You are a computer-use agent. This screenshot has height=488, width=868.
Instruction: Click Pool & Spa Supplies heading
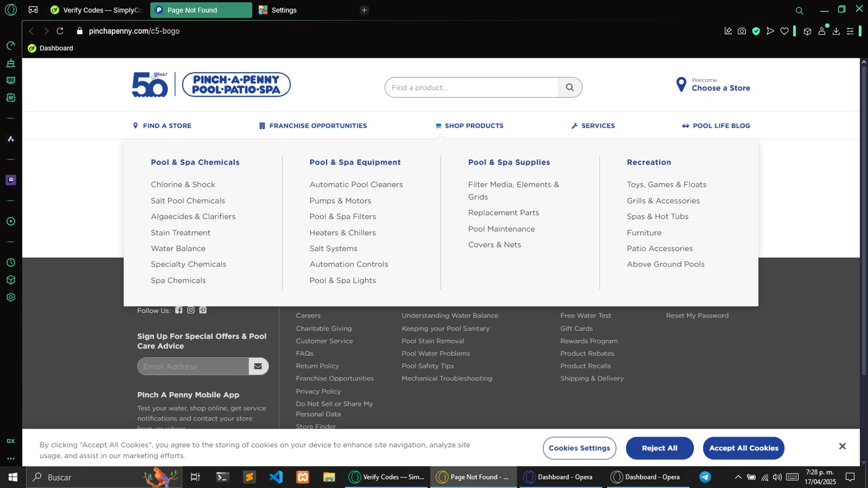509,162
